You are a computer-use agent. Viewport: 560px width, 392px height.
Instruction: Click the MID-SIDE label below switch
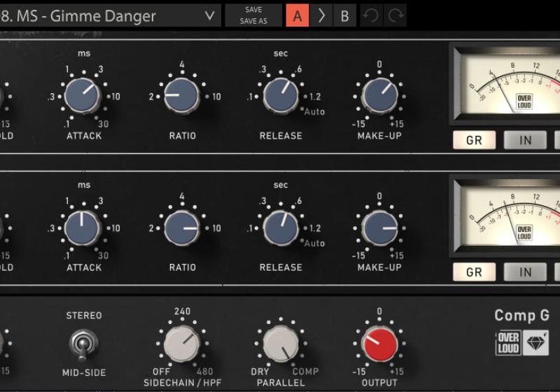click(x=84, y=372)
